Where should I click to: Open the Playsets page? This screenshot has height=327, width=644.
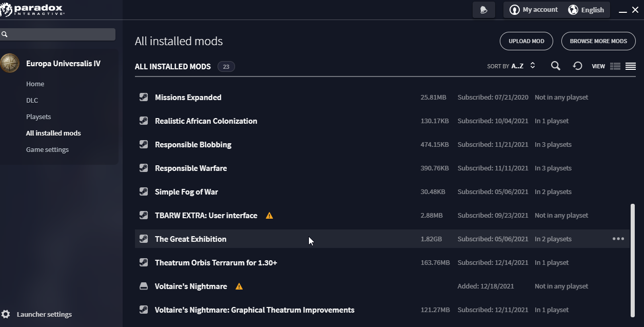click(x=38, y=117)
